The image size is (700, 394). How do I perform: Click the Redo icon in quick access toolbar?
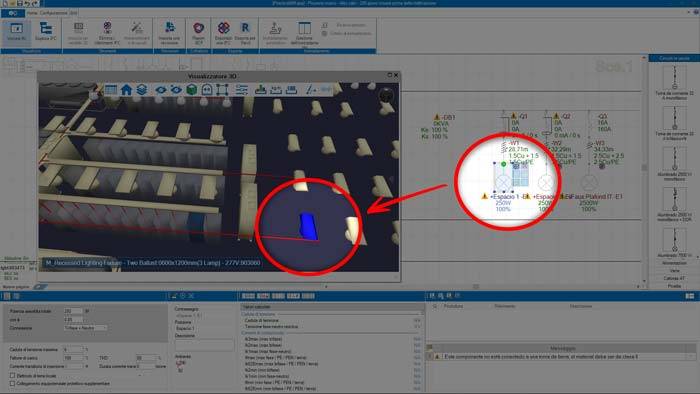(35, 3)
